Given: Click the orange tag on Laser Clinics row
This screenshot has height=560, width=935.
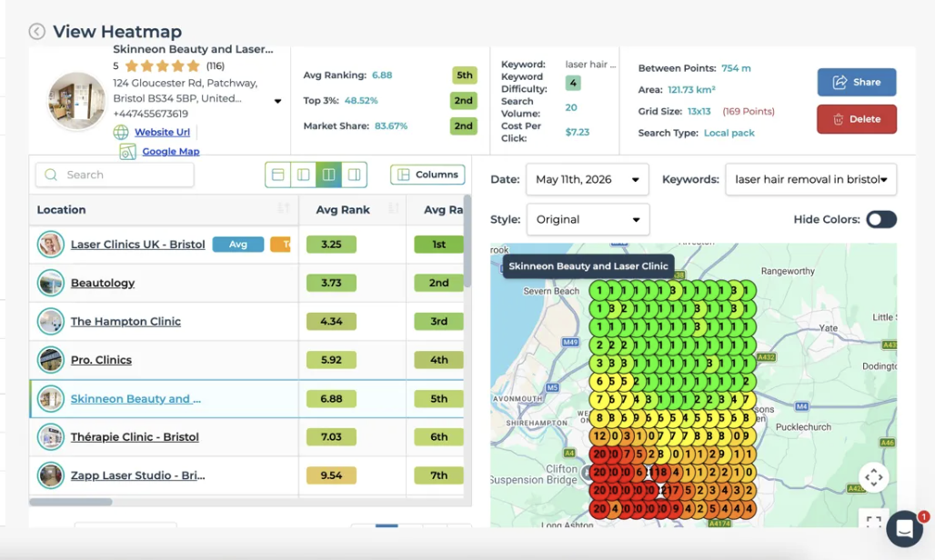Looking at the screenshot, I should click(x=280, y=245).
